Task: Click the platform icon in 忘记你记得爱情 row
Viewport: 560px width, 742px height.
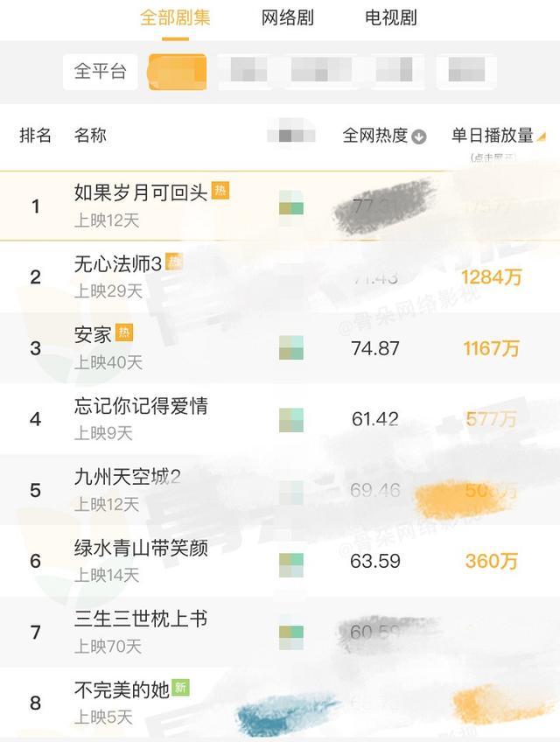Action: (291, 419)
